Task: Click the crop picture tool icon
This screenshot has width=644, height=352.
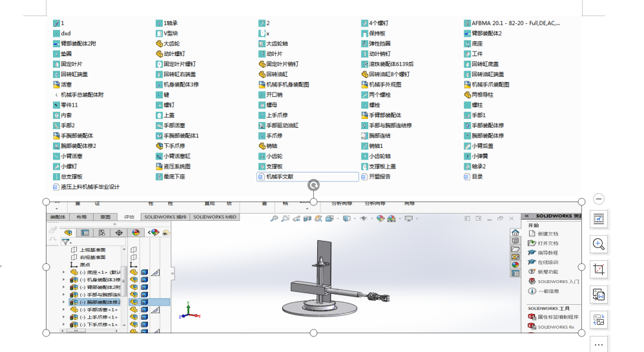Action: coord(599,269)
